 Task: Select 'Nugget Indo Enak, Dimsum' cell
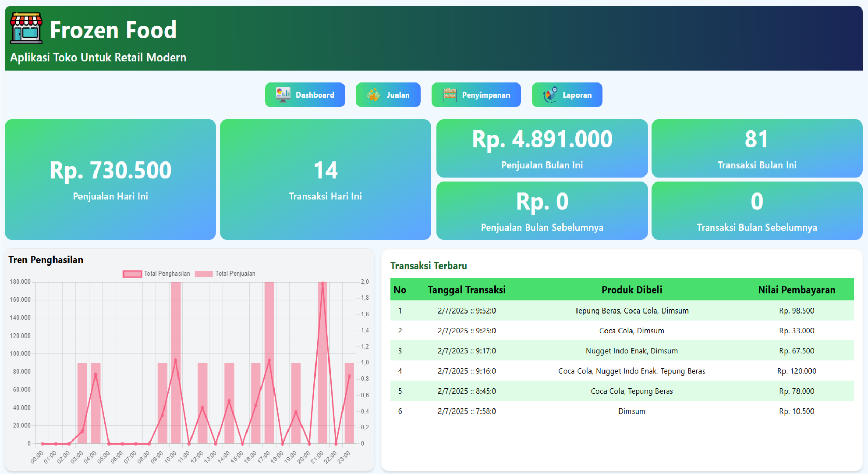click(x=632, y=351)
